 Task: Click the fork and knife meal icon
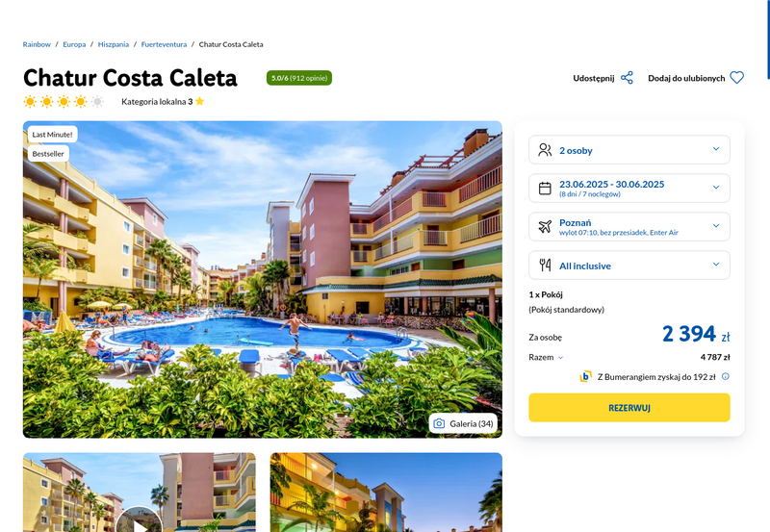(545, 265)
